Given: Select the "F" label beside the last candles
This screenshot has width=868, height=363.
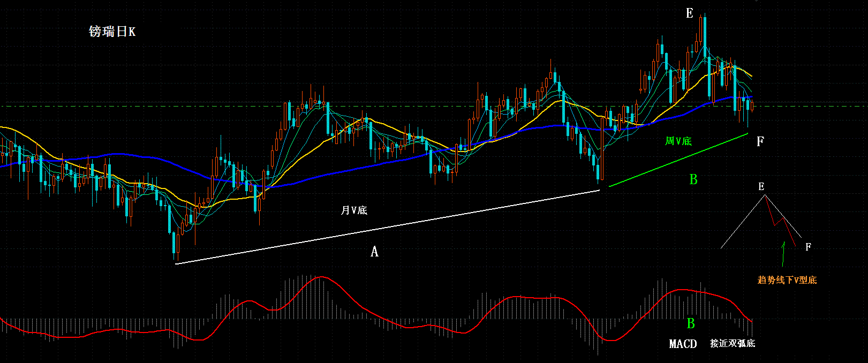Looking at the screenshot, I should [x=760, y=141].
